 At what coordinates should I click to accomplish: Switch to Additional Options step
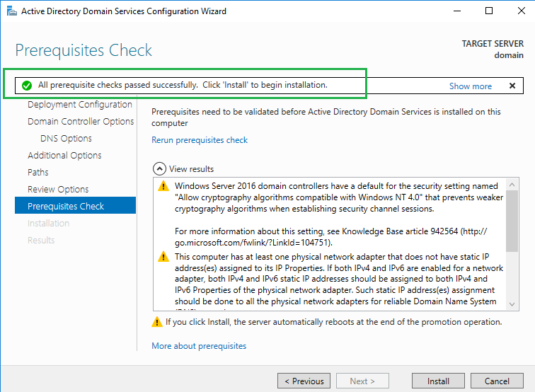pos(64,156)
